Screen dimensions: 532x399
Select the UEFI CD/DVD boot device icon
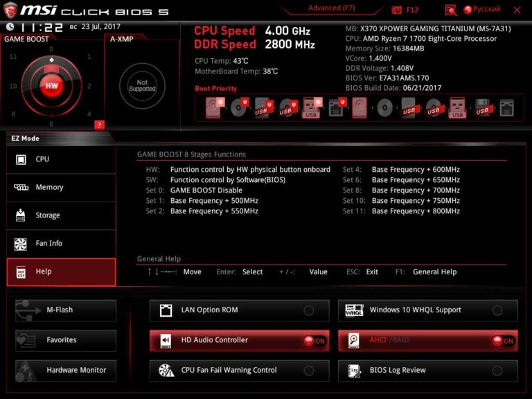(x=239, y=107)
